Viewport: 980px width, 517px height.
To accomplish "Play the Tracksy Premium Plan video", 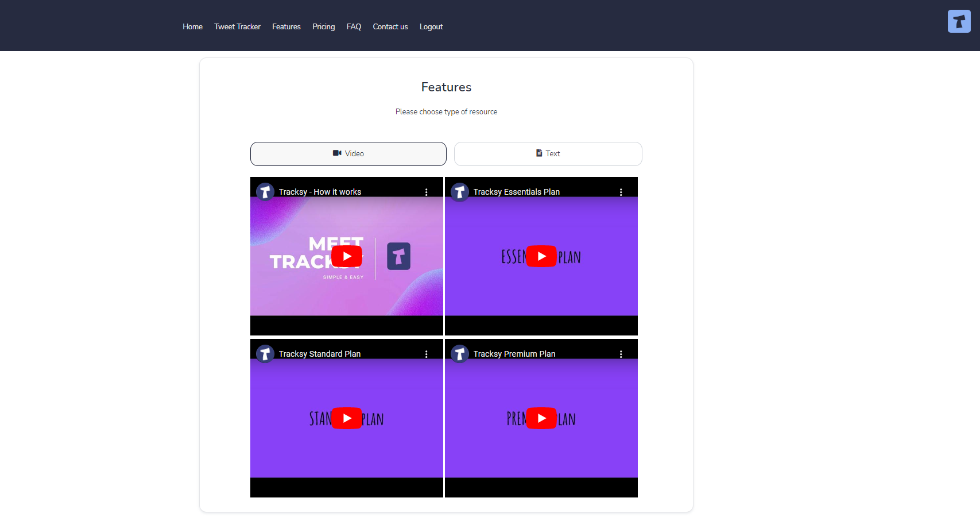I will point(541,418).
